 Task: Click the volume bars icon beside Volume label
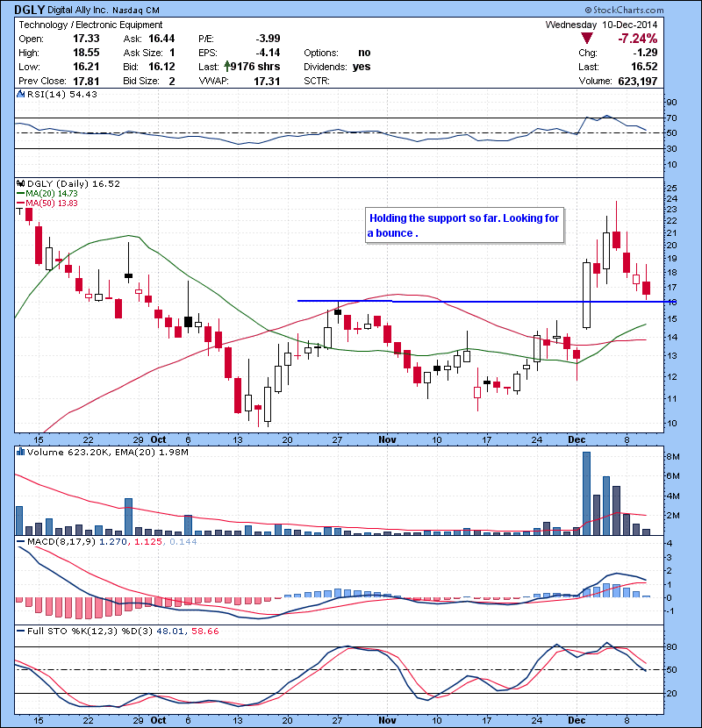(x=20, y=452)
